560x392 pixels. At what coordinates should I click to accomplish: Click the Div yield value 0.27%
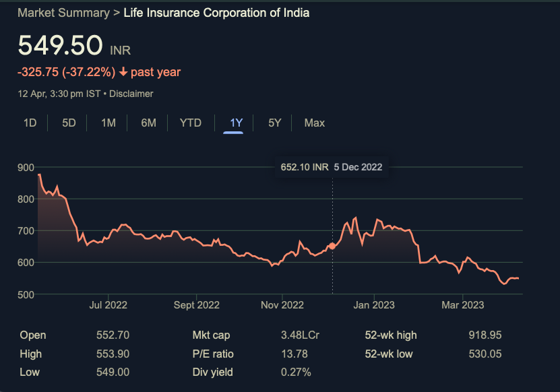coord(296,372)
